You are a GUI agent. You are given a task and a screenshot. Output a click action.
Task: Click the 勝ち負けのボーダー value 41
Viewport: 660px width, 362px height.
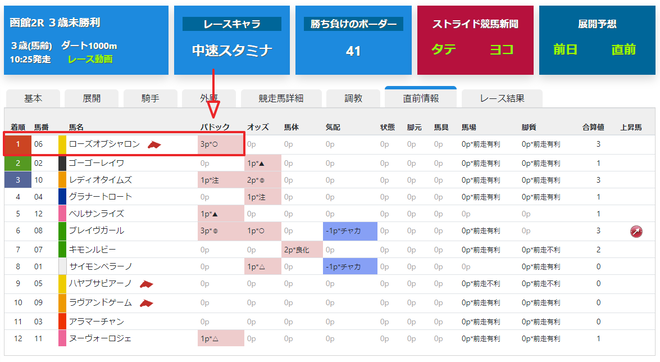pos(353,51)
